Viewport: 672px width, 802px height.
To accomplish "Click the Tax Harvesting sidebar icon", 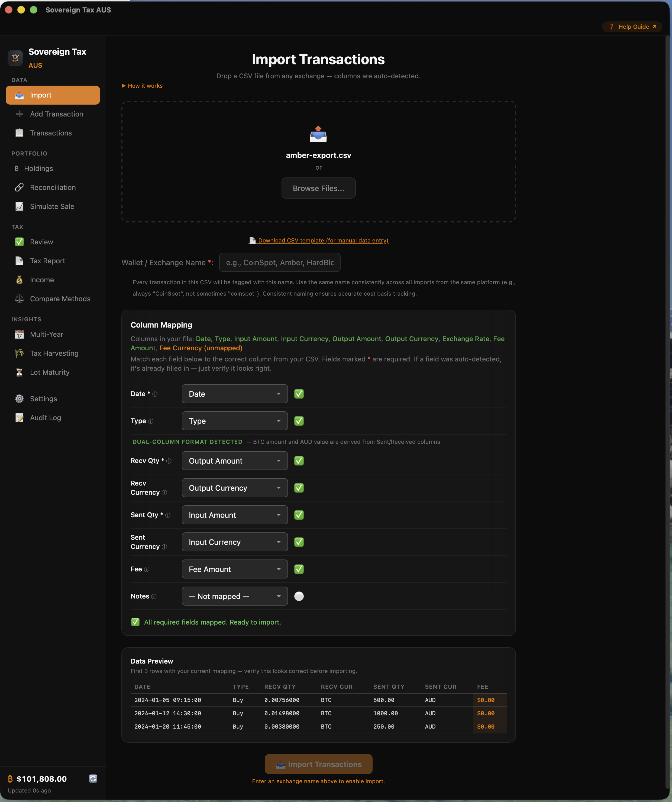I will [x=19, y=353].
